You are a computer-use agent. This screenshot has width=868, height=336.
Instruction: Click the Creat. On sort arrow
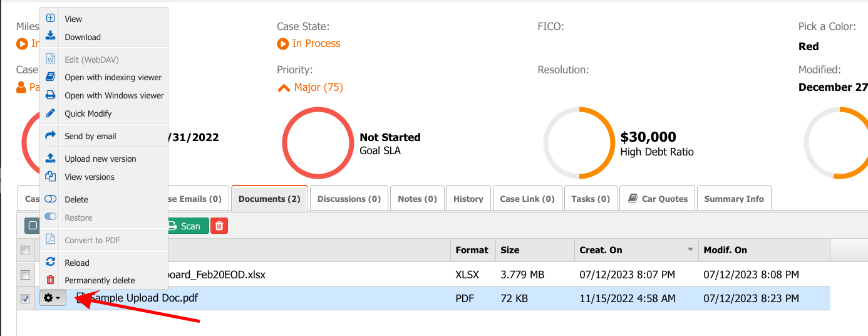tap(690, 250)
